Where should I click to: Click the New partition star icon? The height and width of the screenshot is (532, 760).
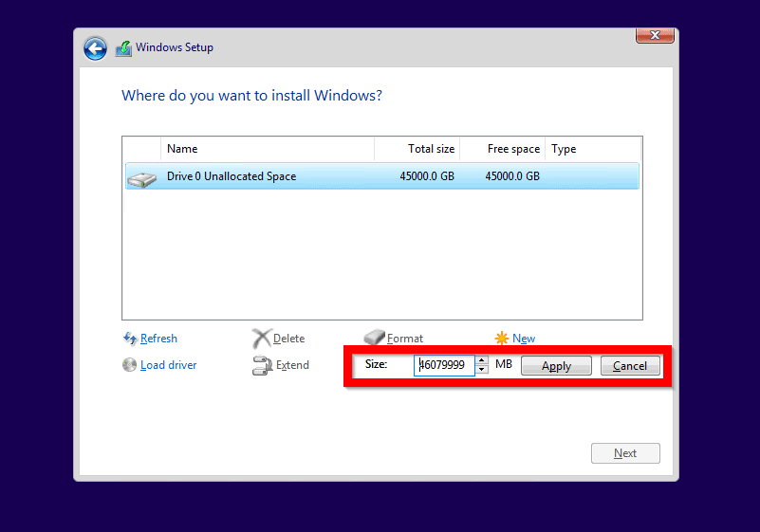[502, 339]
